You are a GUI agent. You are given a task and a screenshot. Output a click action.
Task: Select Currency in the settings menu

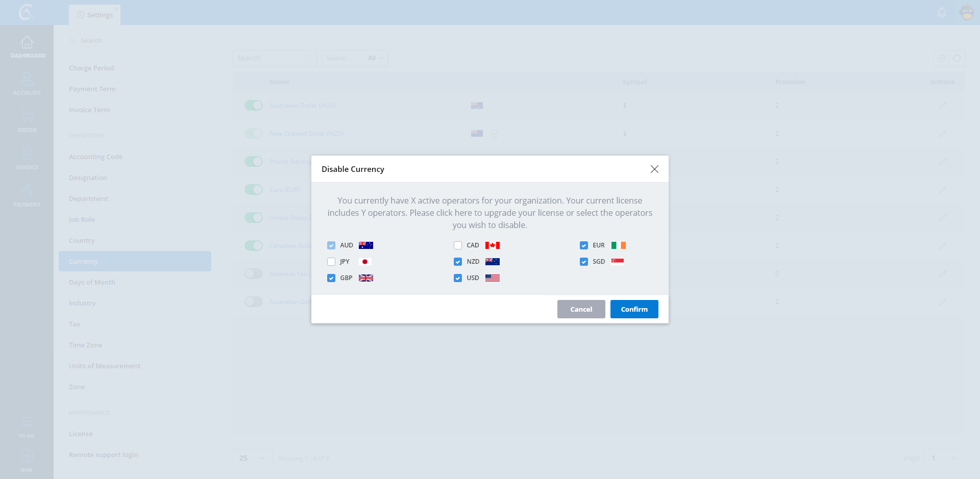(x=135, y=261)
